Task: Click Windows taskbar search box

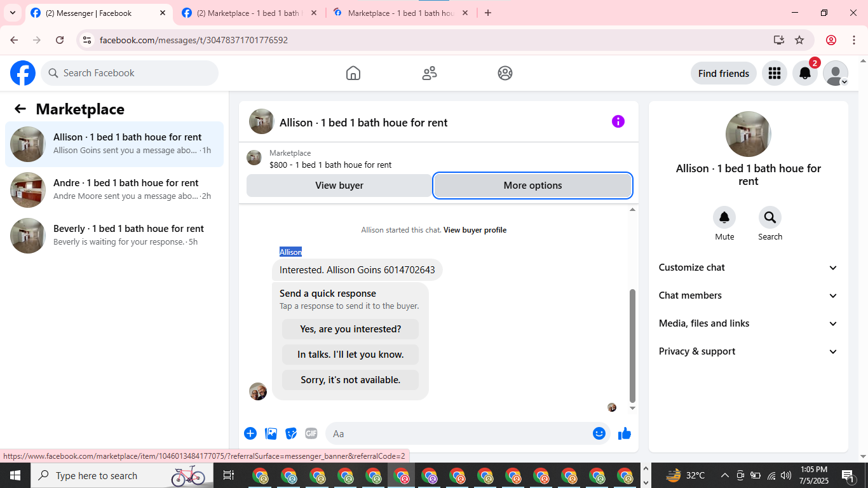Action: [121, 475]
